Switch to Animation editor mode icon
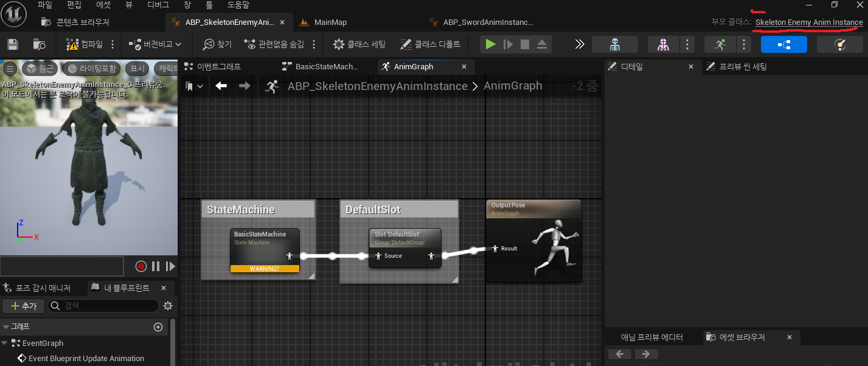 720,44
